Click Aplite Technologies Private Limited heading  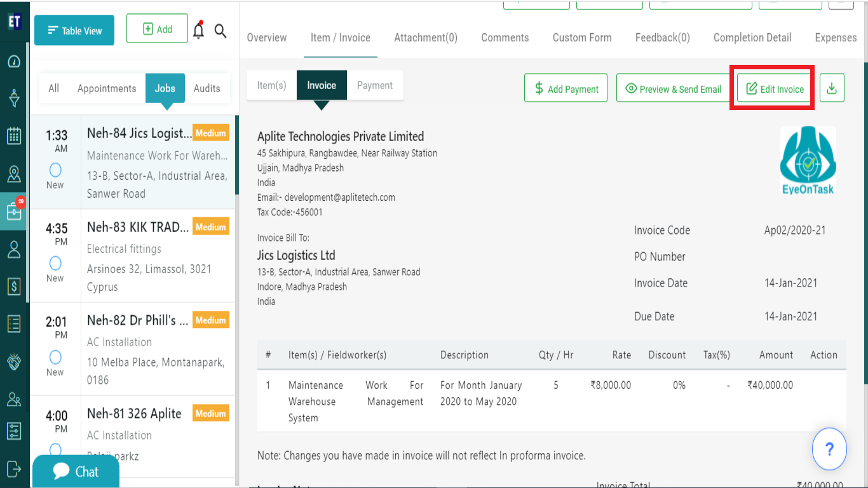click(341, 137)
